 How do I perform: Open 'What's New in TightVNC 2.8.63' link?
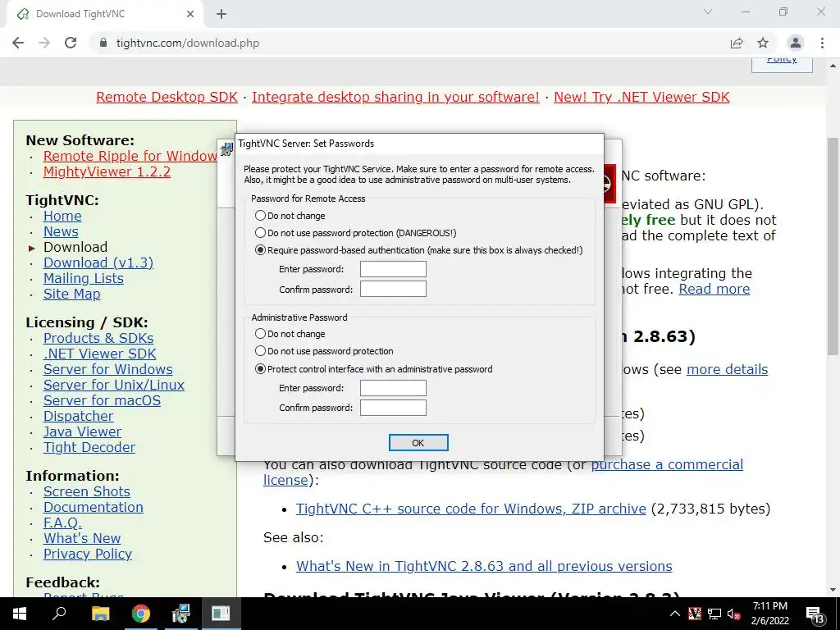484,566
